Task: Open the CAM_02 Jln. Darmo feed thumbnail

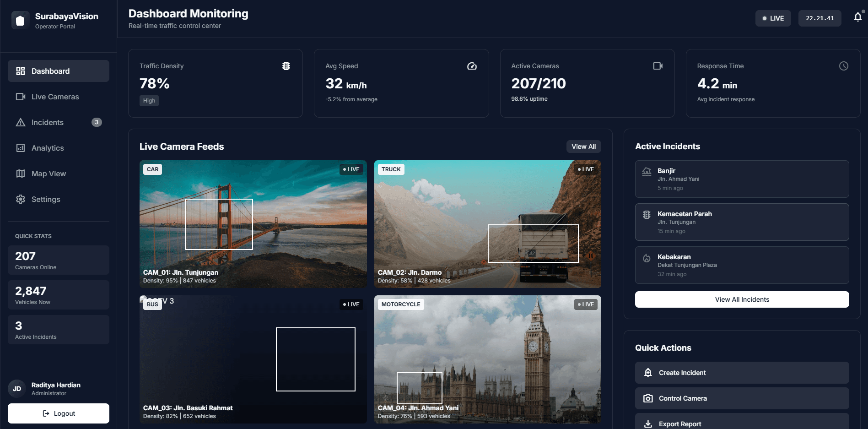Action: 487,224
